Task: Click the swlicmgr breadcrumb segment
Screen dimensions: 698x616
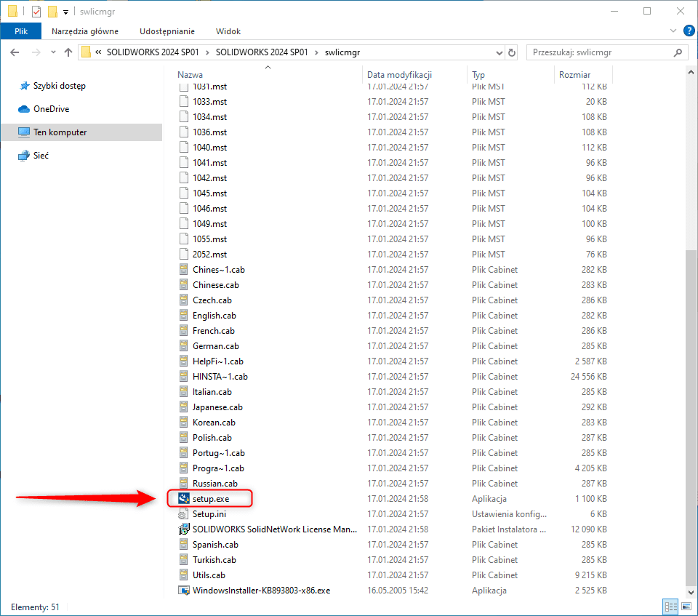Action: pyautogui.click(x=342, y=52)
